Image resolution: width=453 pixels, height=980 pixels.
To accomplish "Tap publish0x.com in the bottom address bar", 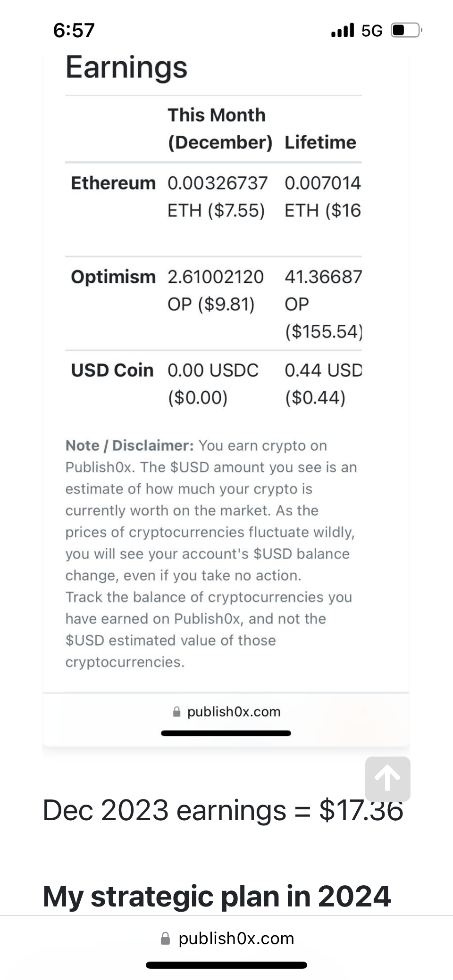I will pos(236,939).
